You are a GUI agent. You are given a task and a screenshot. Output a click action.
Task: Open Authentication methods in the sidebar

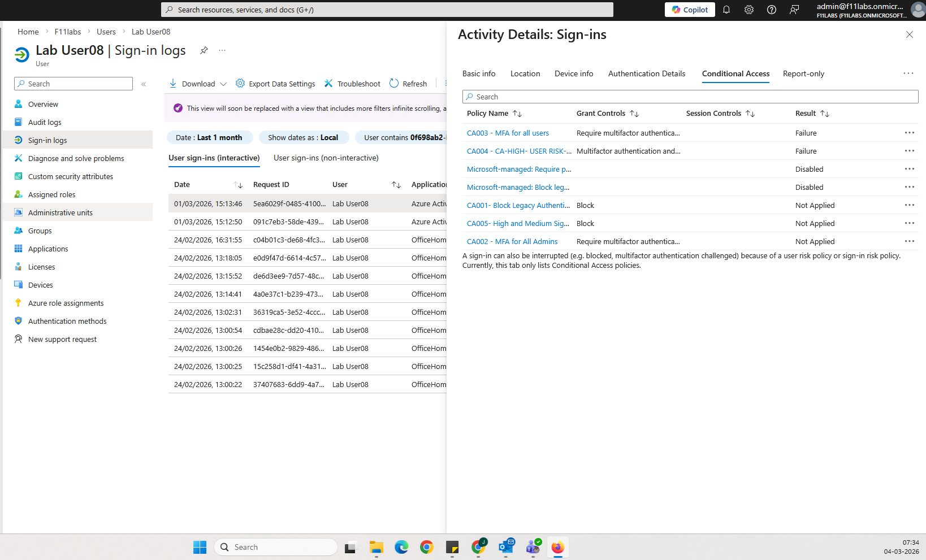point(67,321)
